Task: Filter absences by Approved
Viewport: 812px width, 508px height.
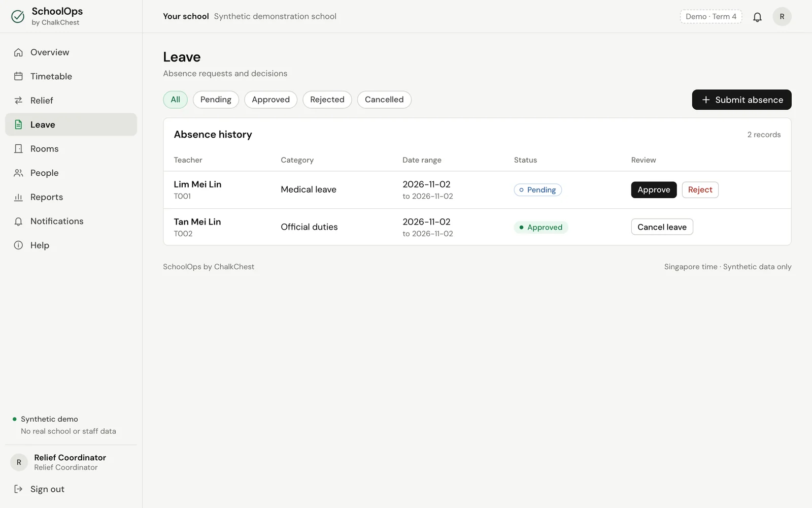Action: 270,100
